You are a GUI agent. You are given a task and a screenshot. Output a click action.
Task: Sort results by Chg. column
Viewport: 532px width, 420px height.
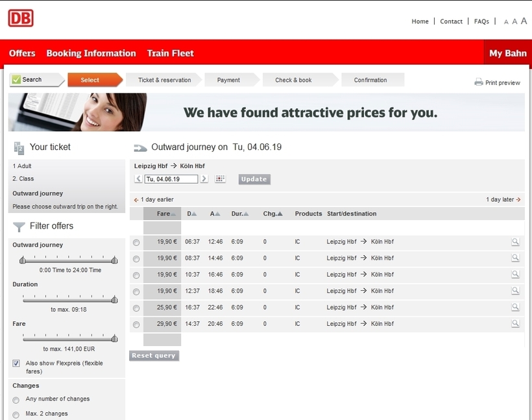(272, 214)
